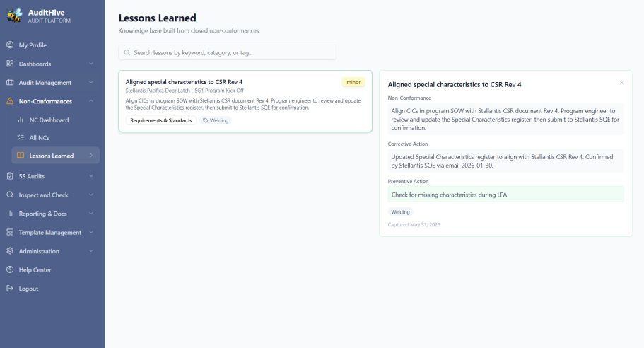
Task: Click the Lessons Learned right chevron
Action: (x=91, y=156)
